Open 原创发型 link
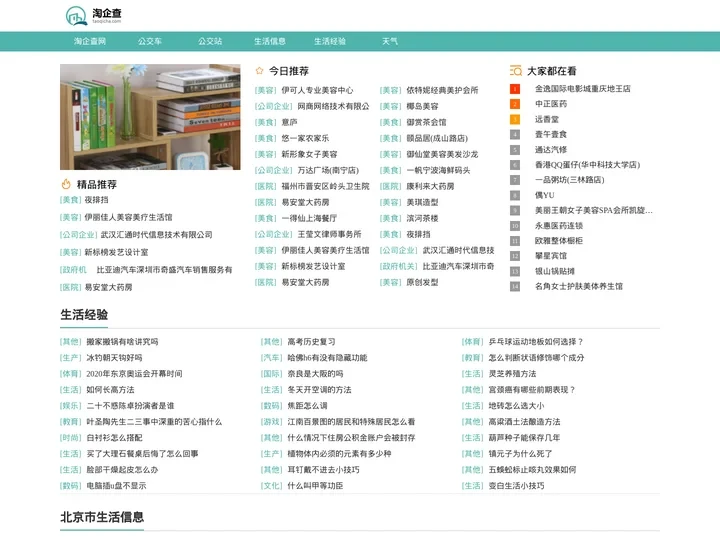The width and height of the screenshot is (720, 540). pos(422,282)
